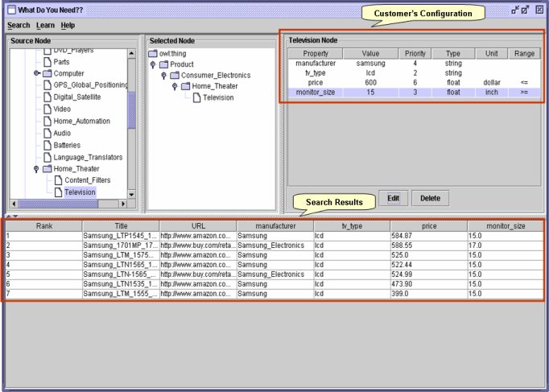Click the Source Node vertical scrollbar thumb
The height and width of the screenshot is (392, 549).
pos(132,109)
